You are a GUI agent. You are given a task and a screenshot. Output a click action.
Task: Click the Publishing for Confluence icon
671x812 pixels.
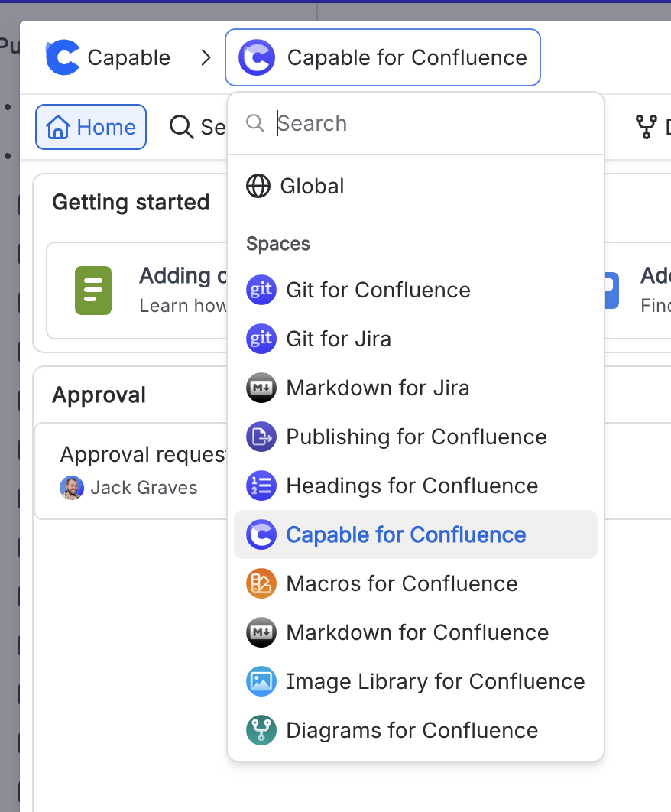click(261, 437)
